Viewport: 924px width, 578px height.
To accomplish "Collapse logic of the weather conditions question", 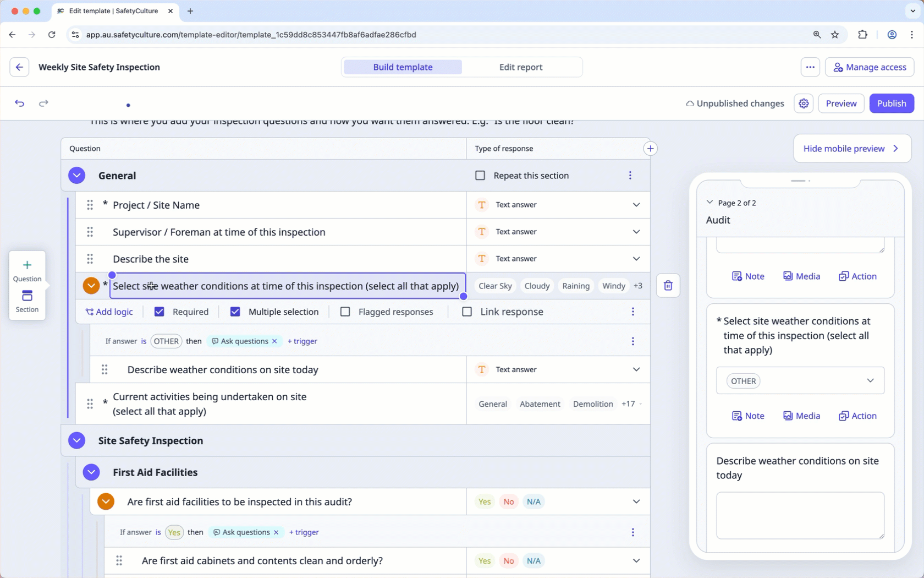I will pos(91,286).
